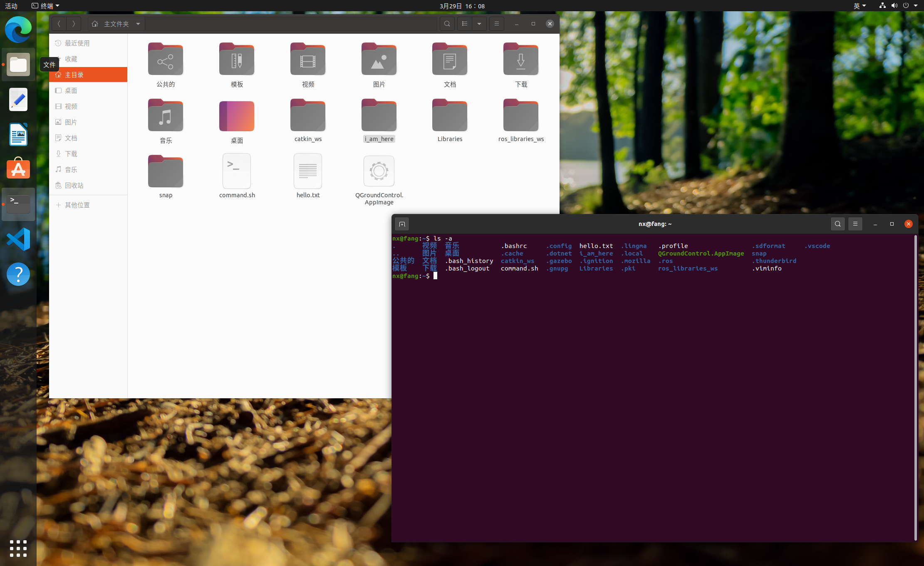Select 音乐 folder in main view
The image size is (924, 566).
point(166,121)
